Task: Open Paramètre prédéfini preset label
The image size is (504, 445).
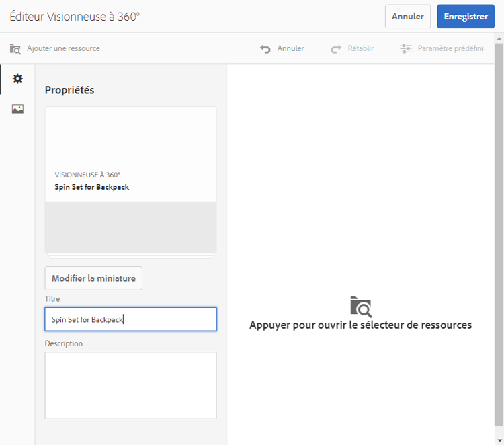Action: coord(451,48)
